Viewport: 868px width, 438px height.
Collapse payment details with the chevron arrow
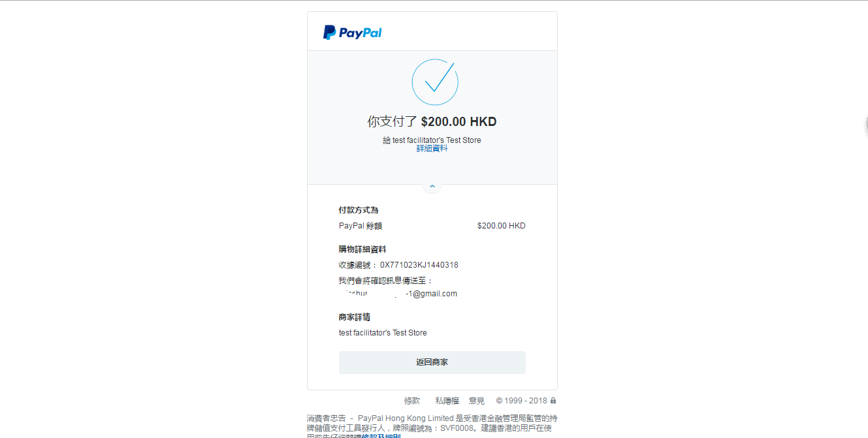[x=432, y=187]
